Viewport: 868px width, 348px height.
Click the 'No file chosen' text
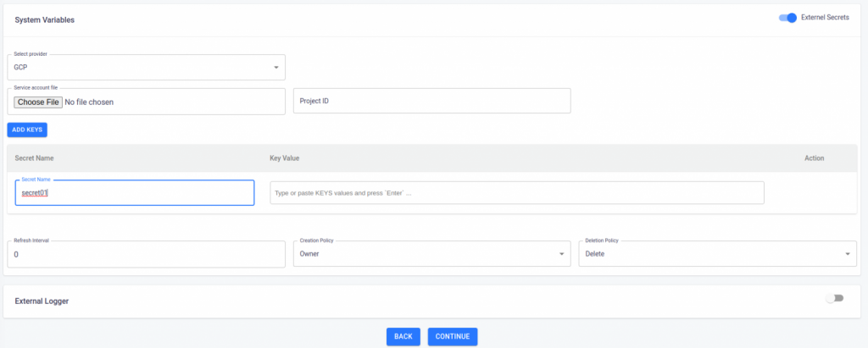point(89,102)
